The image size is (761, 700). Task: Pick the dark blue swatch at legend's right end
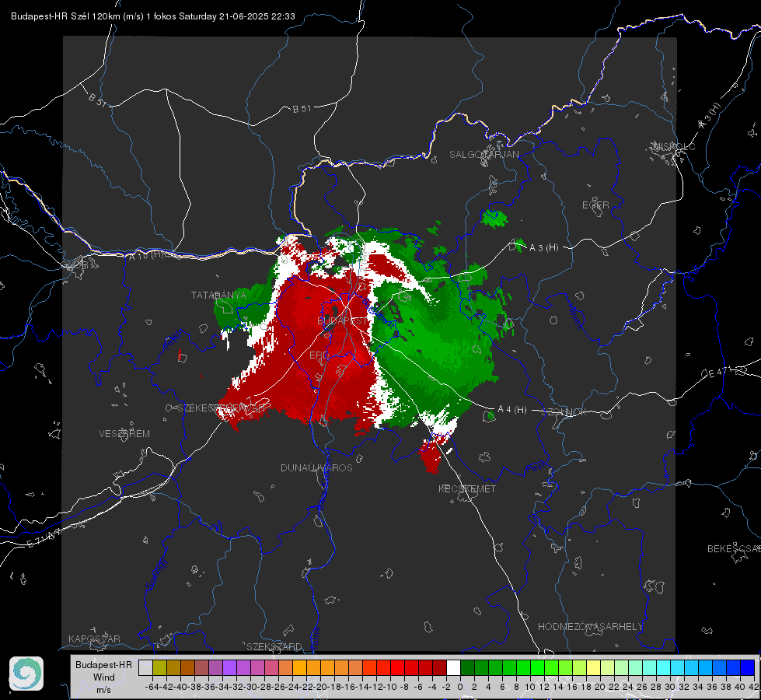click(x=748, y=667)
